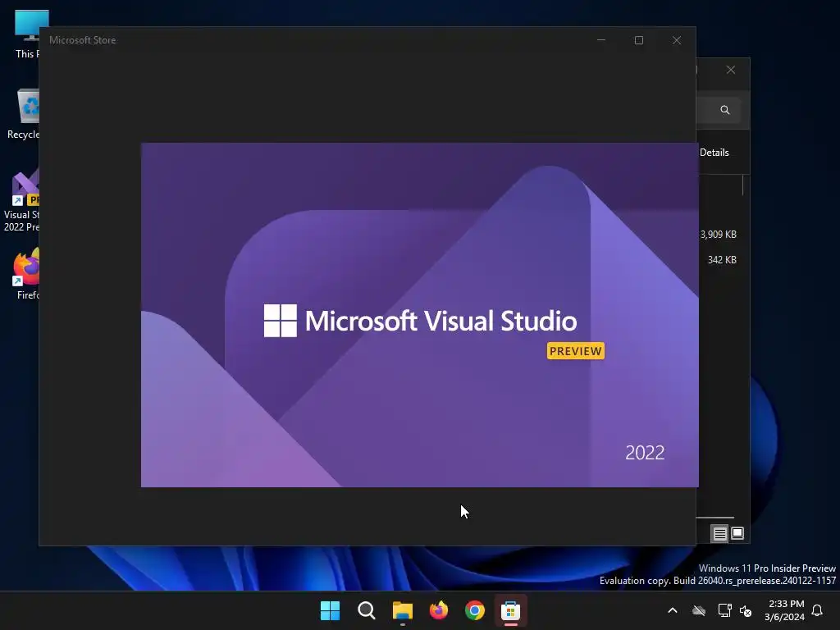Show hidden system tray icons
This screenshot has height=630, width=840.
tap(673, 610)
